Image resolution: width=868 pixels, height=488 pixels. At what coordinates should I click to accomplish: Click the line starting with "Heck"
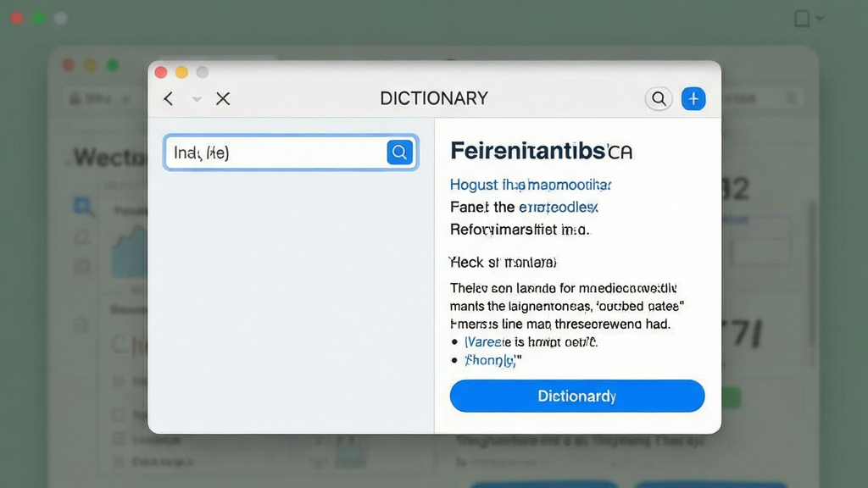click(x=503, y=263)
